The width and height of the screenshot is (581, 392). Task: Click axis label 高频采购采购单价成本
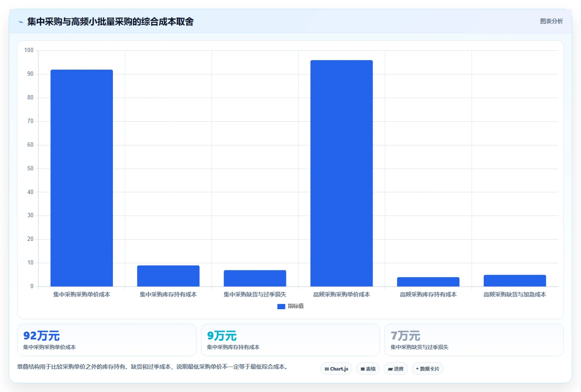(x=342, y=295)
